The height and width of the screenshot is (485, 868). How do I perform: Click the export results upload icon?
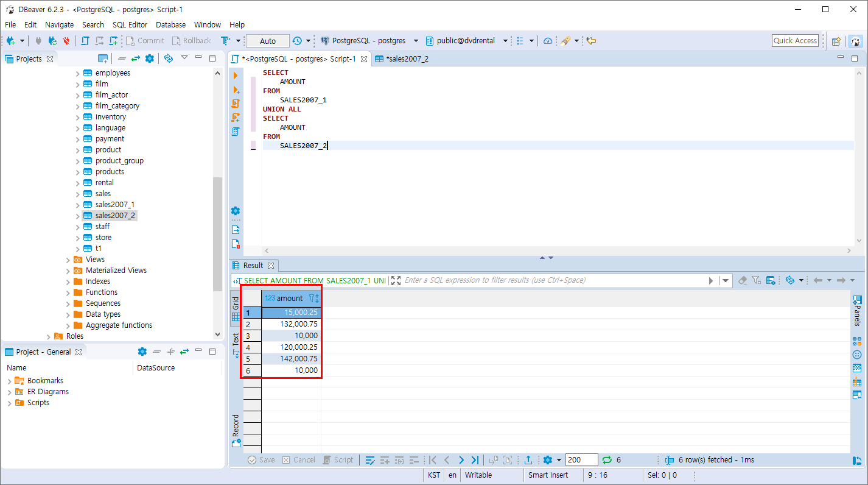[x=528, y=460]
